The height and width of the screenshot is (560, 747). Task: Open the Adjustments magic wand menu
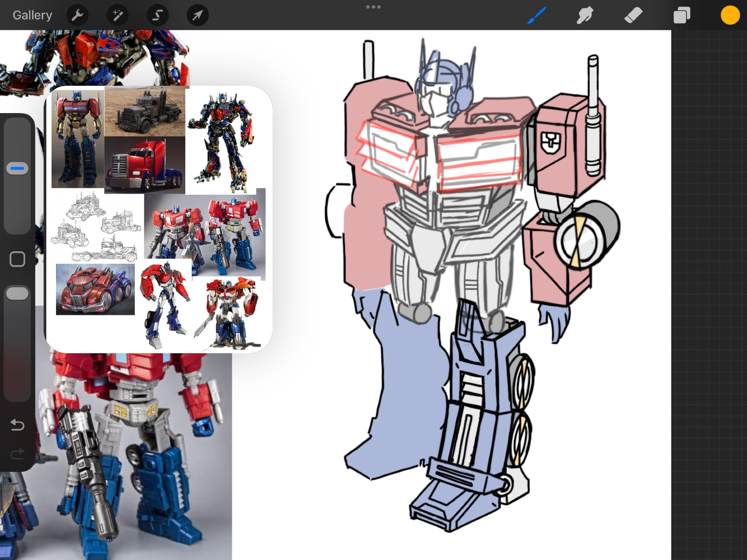click(x=117, y=15)
